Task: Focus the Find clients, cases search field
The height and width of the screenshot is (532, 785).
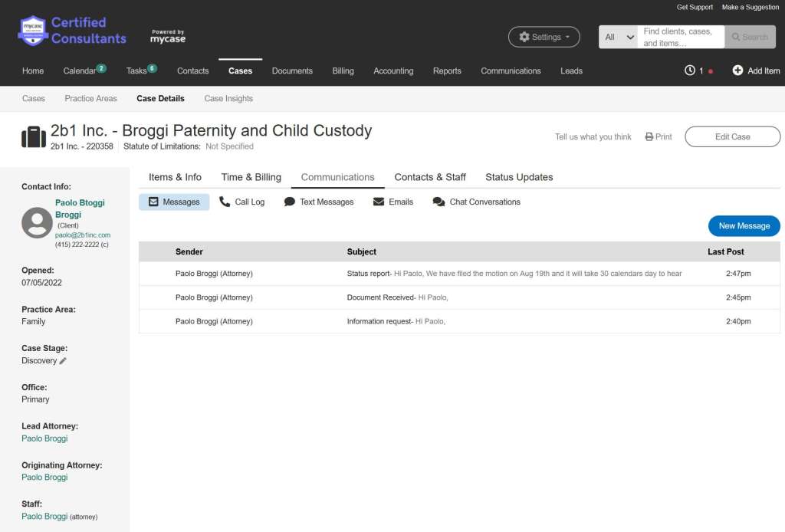Action: (681, 37)
